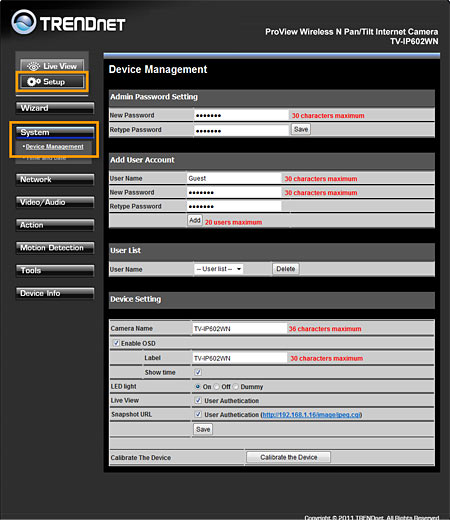Click the Camera Name label
Screen dimensions: 450x520
coord(132,329)
